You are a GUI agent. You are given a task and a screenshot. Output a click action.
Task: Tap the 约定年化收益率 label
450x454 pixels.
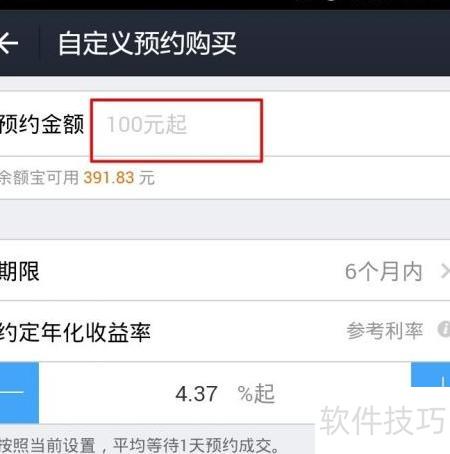75,332
